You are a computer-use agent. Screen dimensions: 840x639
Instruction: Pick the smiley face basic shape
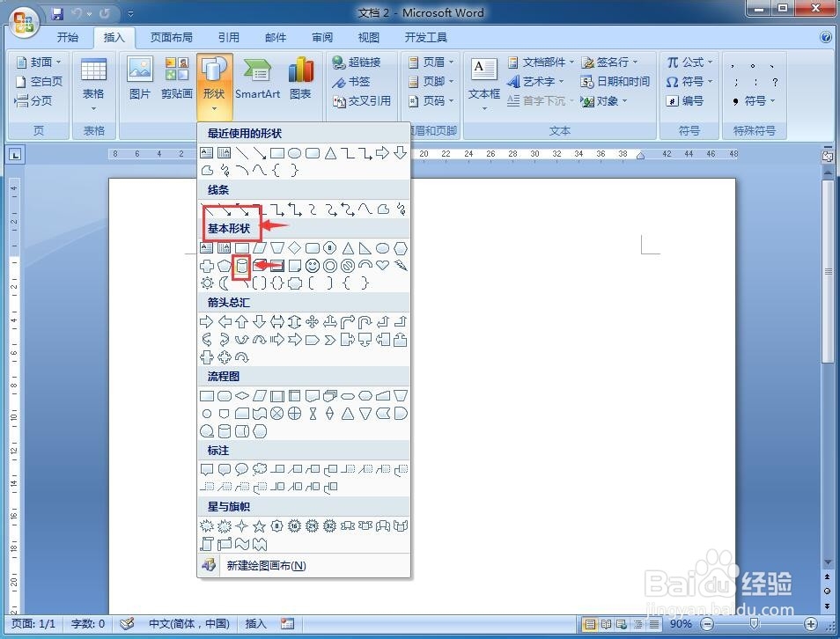(313, 266)
